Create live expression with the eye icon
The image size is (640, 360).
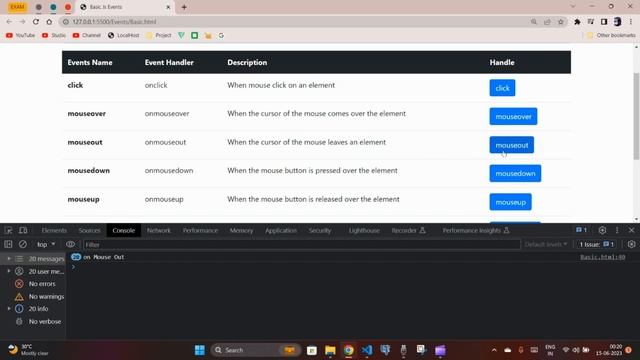tap(70, 244)
